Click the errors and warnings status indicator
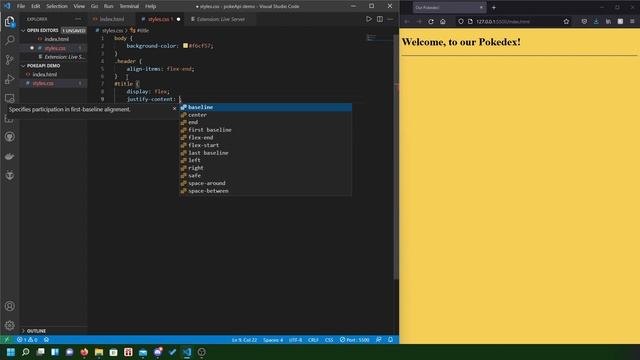This screenshot has height=360, width=640. [27, 340]
